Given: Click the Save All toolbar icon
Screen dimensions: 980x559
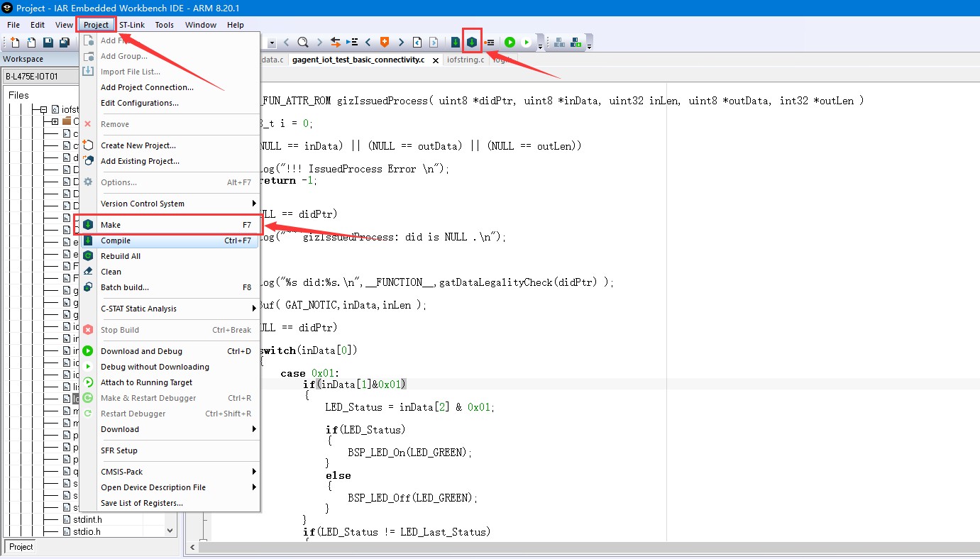Looking at the screenshot, I should (64, 43).
